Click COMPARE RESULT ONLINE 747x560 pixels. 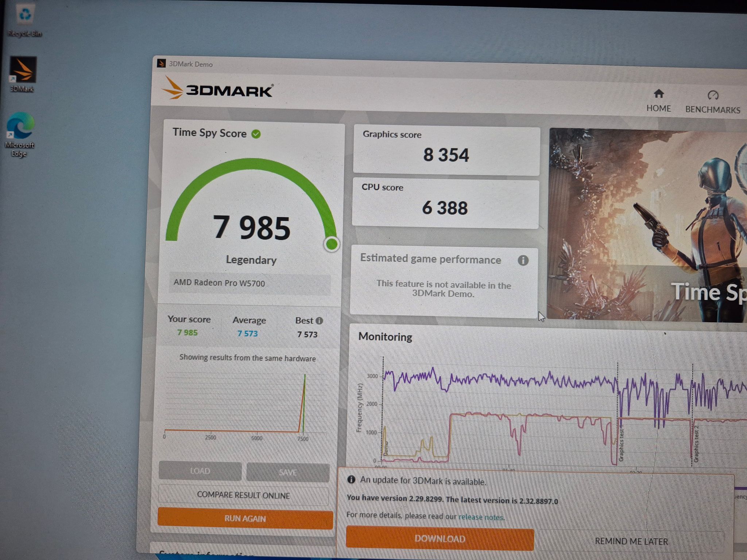point(243,495)
